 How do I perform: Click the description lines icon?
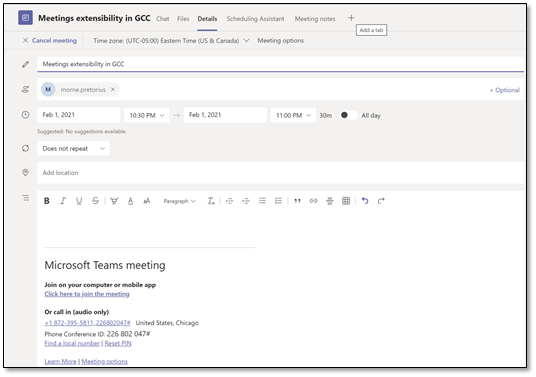(x=26, y=198)
